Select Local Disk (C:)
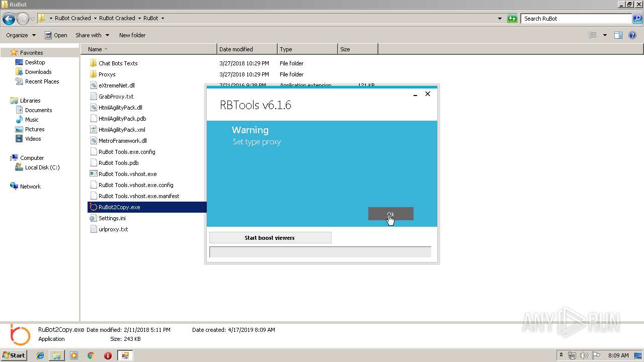644x362 pixels. click(x=42, y=167)
